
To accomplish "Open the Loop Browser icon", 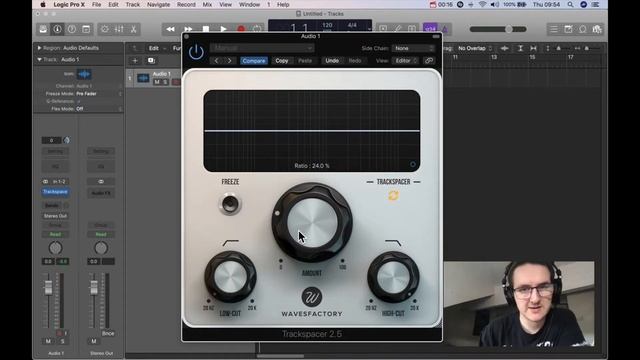I will click(x=582, y=29).
